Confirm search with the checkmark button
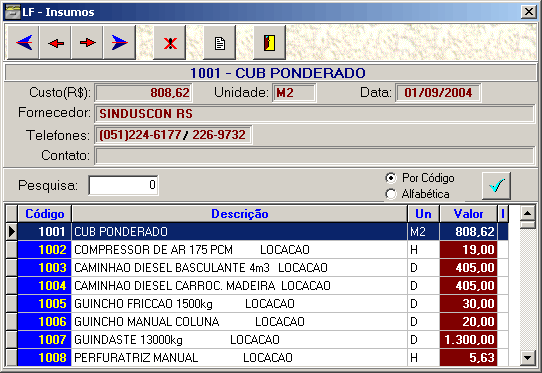 (x=496, y=186)
